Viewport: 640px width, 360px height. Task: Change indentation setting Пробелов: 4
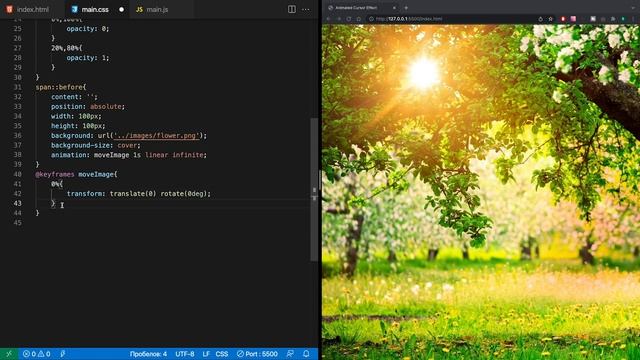[148, 354]
